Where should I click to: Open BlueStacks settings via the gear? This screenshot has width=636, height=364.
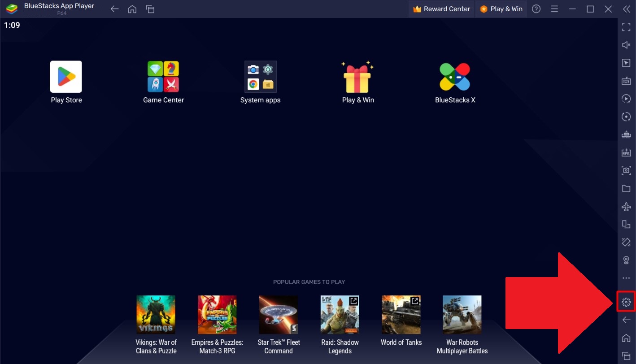click(626, 301)
